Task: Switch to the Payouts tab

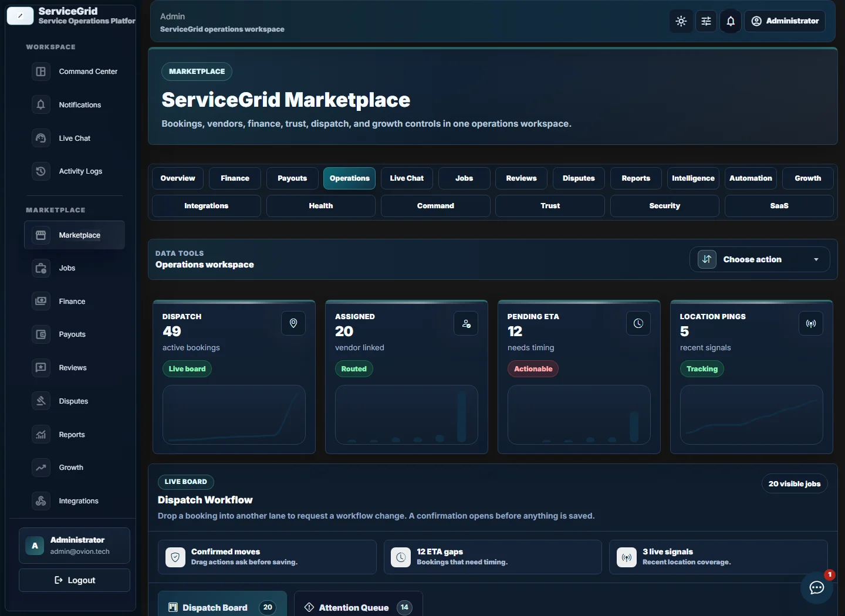Action: click(292, 178)
